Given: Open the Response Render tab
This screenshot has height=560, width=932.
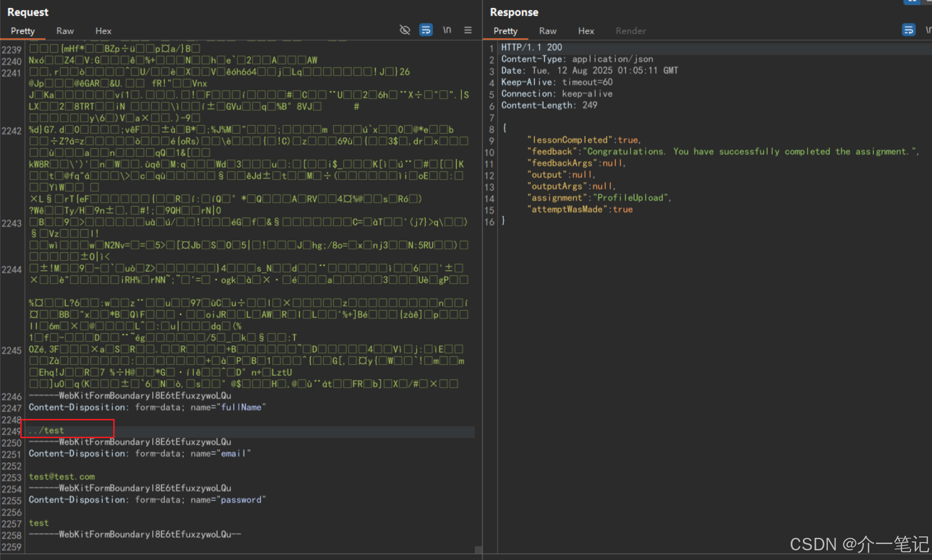Looking at the screenshot, I should pos(630,31).
